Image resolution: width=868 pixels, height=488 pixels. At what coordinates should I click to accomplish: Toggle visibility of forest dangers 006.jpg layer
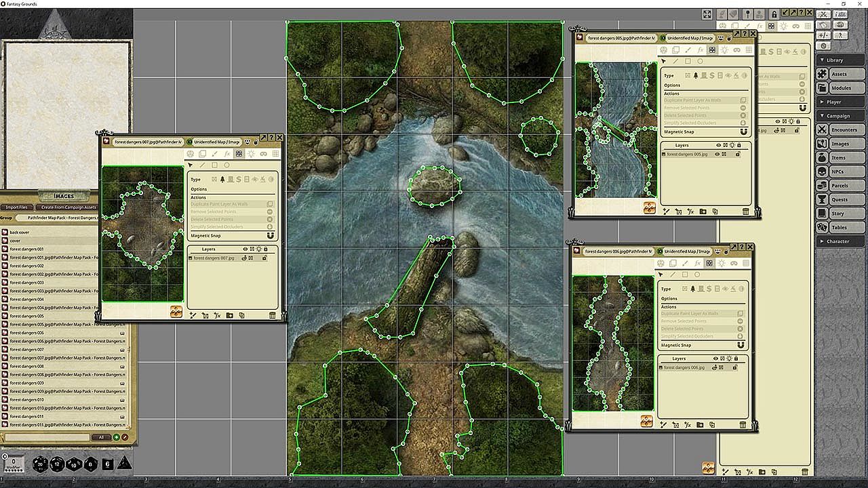coord(713,367)
